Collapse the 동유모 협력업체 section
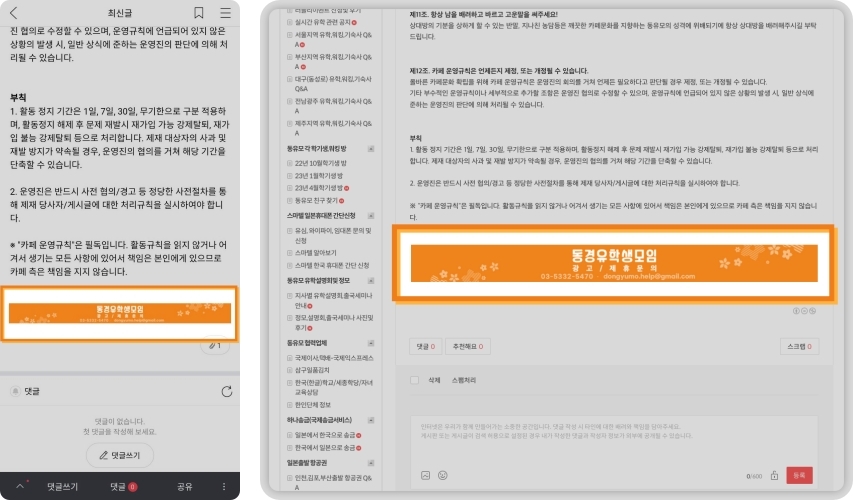853x500 pixels. 371,343
